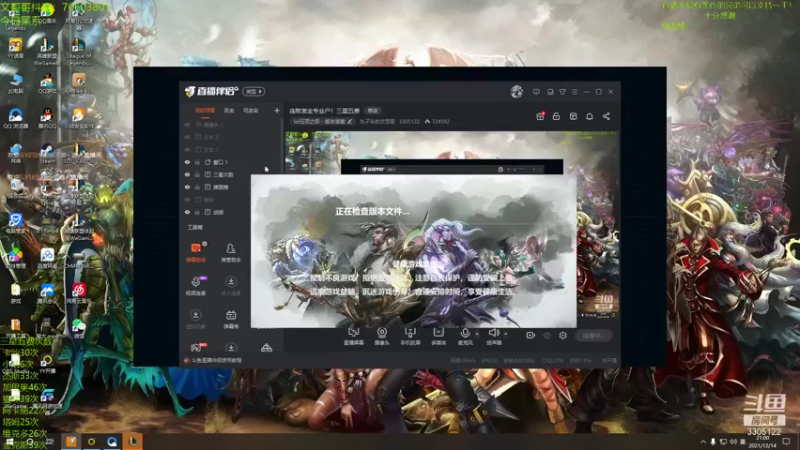Open the 弹幕助手 danmaku assistant tool

pos(195,252)
